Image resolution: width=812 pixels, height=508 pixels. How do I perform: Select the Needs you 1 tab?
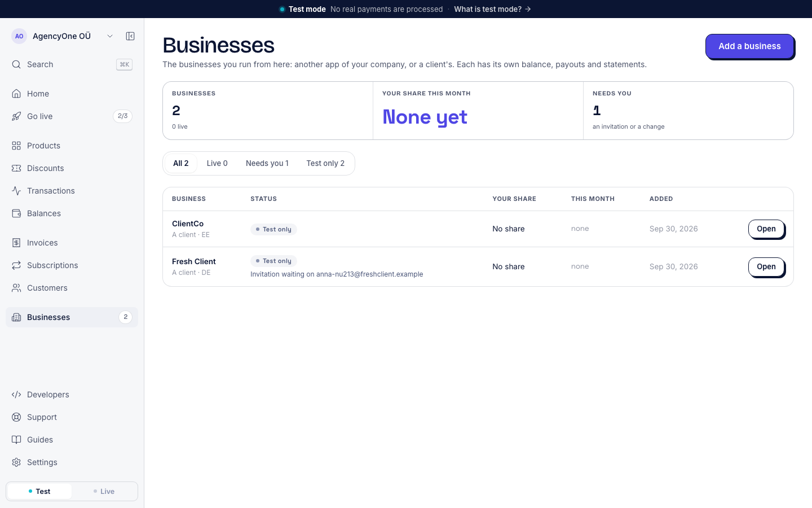tap(267, 163)
